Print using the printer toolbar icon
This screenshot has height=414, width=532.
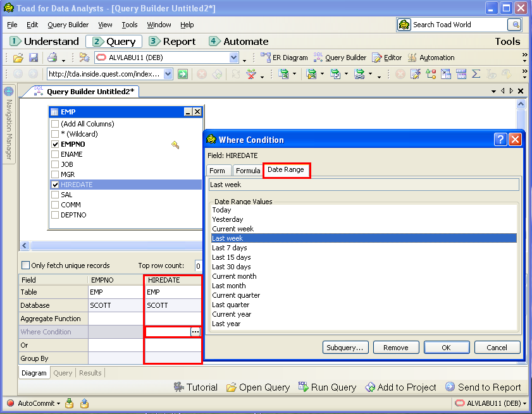point(52,58)
